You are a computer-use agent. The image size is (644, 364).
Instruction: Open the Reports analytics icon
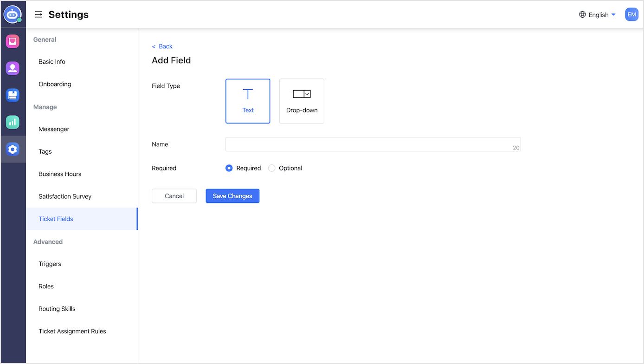[x=13, y=122]
